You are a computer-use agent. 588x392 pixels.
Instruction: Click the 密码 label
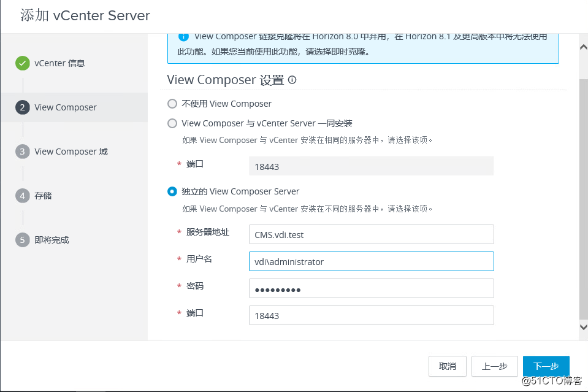(195, 286)
